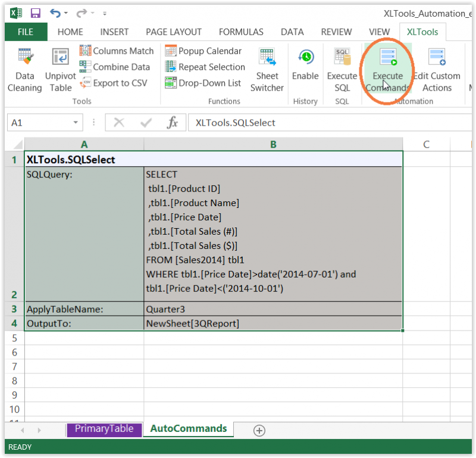Open the Unpivot Table tool
This screenshot has height=458, width=476.
60,68
